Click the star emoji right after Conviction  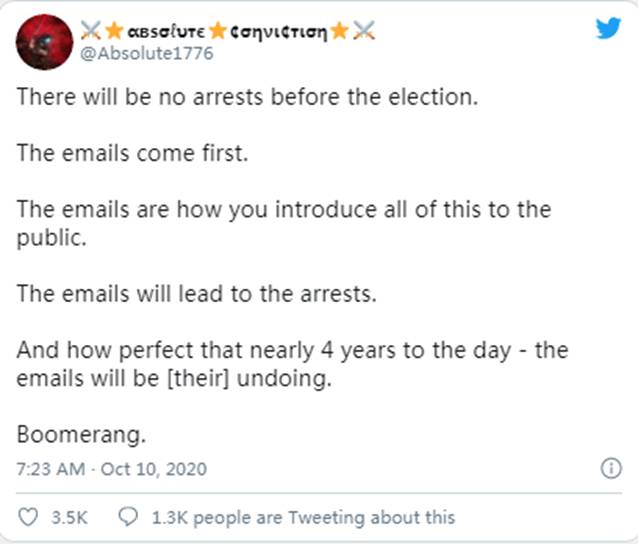[x=339, y=31]
